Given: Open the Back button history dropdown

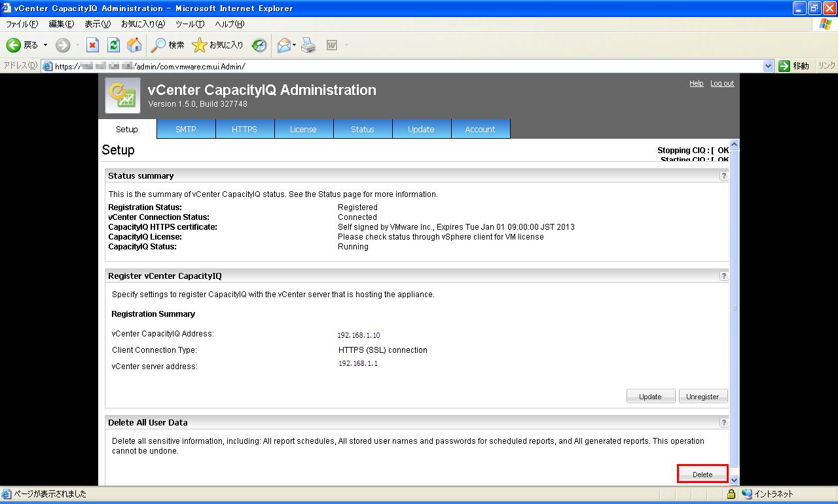Looking at the screenshot, I should point(46,45).
